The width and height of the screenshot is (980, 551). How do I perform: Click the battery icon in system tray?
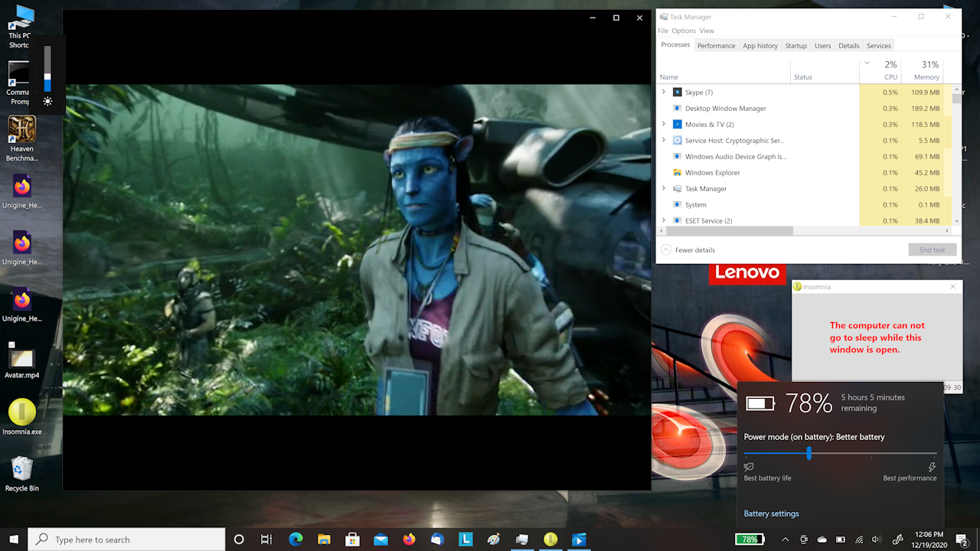coord(841,540)
